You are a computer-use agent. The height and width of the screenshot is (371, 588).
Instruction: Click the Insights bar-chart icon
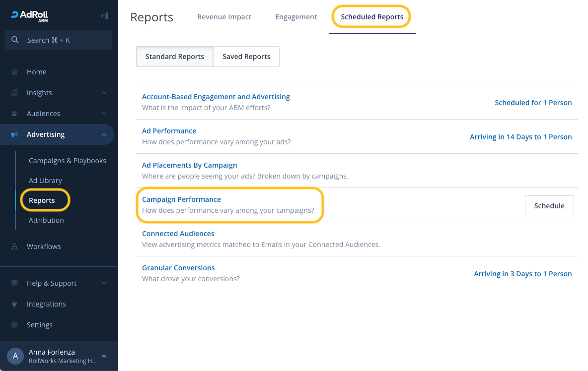(x=14, y=92)
